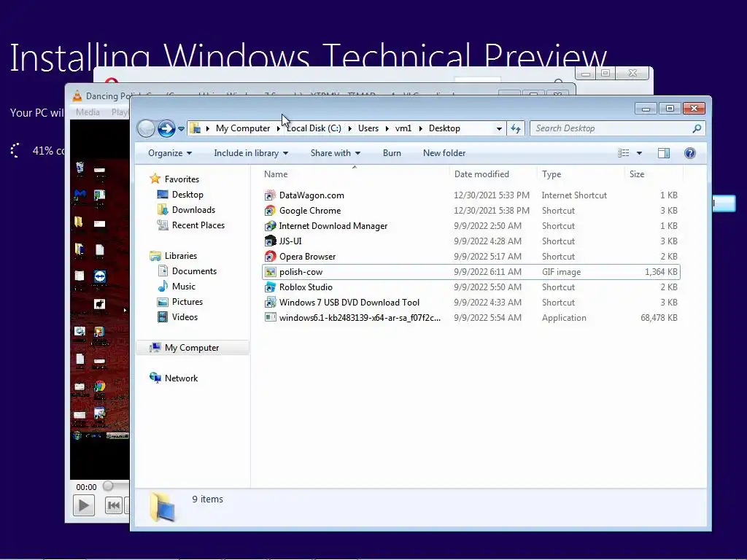Viewport: 747px width, 560px height.
Task: Open the Pictures library
Action: click(187, 301)
